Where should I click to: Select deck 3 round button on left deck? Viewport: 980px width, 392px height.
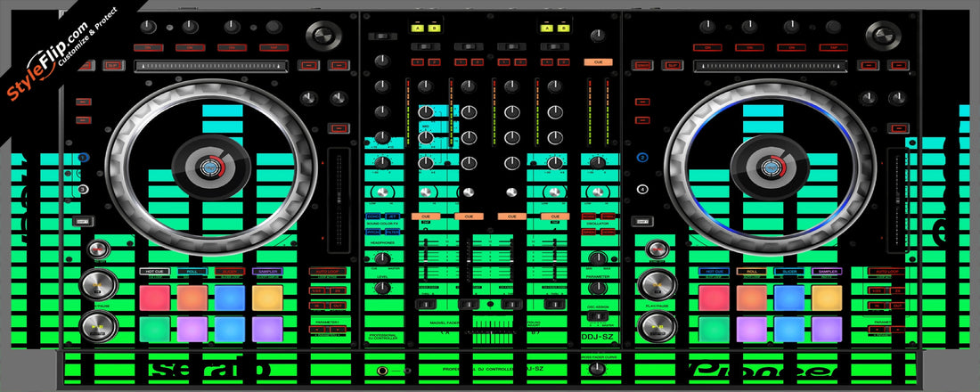83,189
